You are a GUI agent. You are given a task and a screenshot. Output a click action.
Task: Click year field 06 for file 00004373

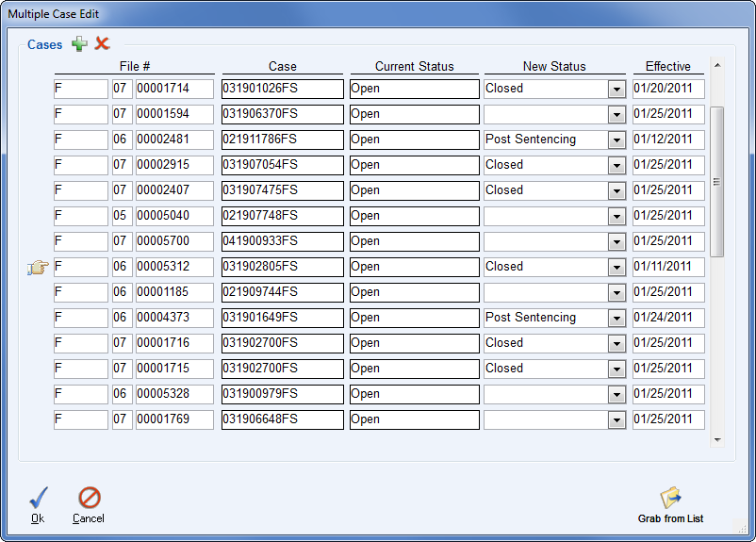[122, 319]
